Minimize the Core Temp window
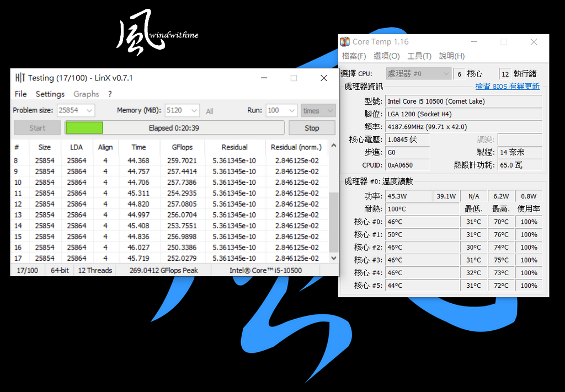 coord(474,42)
